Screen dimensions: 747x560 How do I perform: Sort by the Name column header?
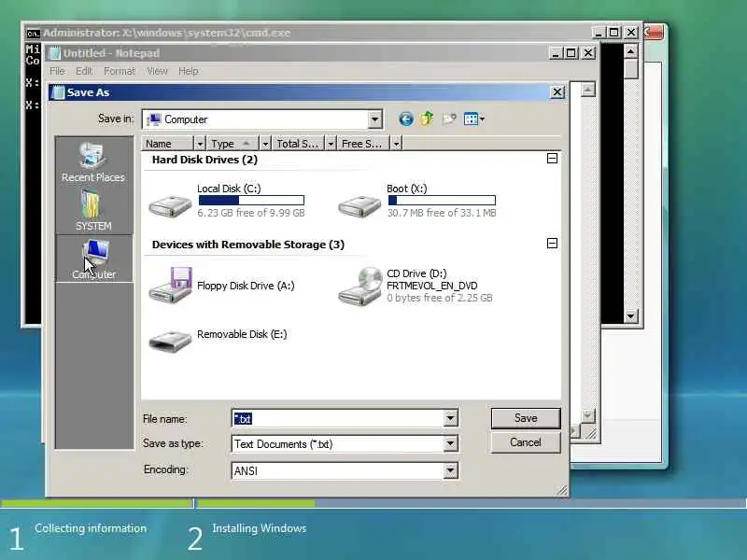(168, 144)
